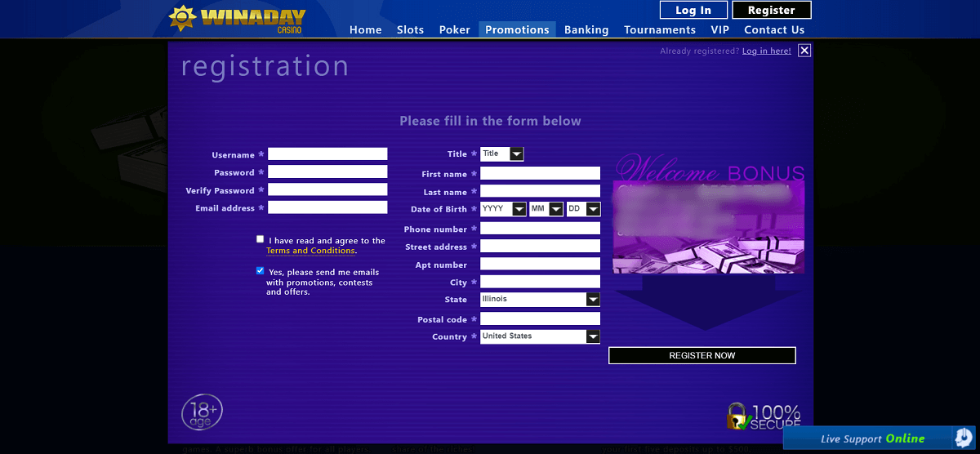Open Live Support chat icon
980x454 pixels.
click(x=964, y=438)
